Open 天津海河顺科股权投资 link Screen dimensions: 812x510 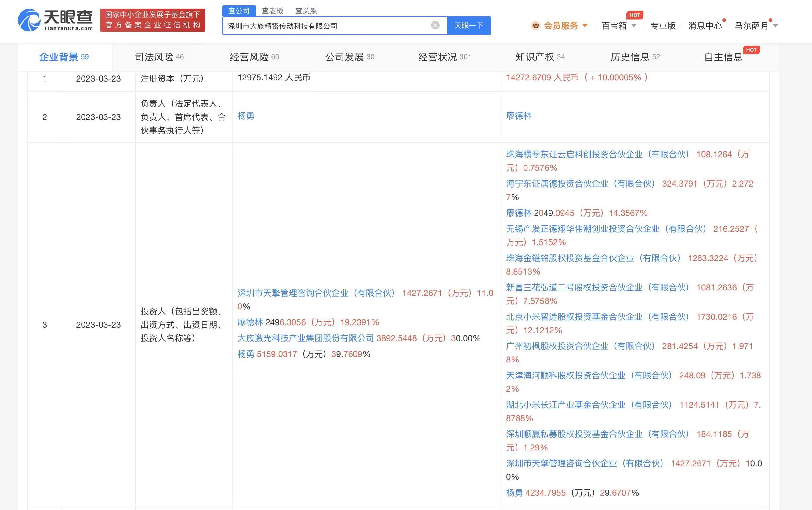589,376
